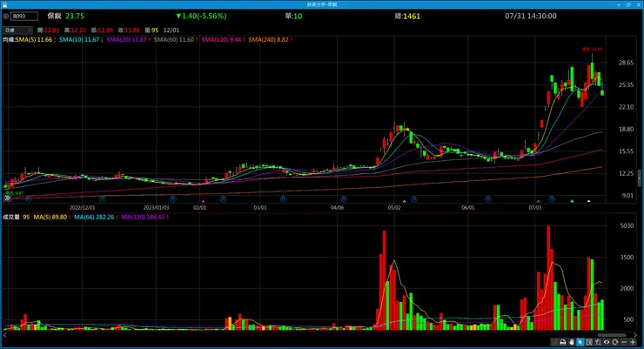Click the blue circle marker just right of 04/06
The image size is (644, 349).
[344, 199]
